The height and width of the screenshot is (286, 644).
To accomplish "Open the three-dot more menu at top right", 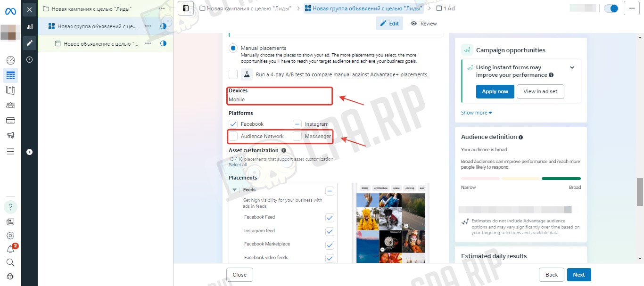I will [632, 8].
